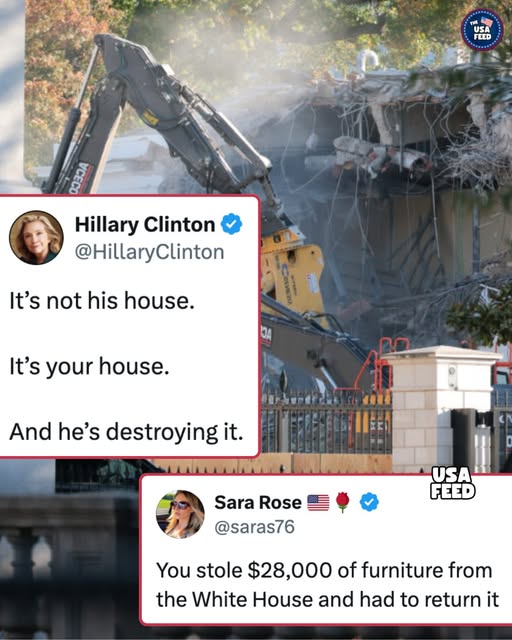512x640 pixels.
Task: Select the reply text about $28,000 of furniture
Action: point(327,585)
